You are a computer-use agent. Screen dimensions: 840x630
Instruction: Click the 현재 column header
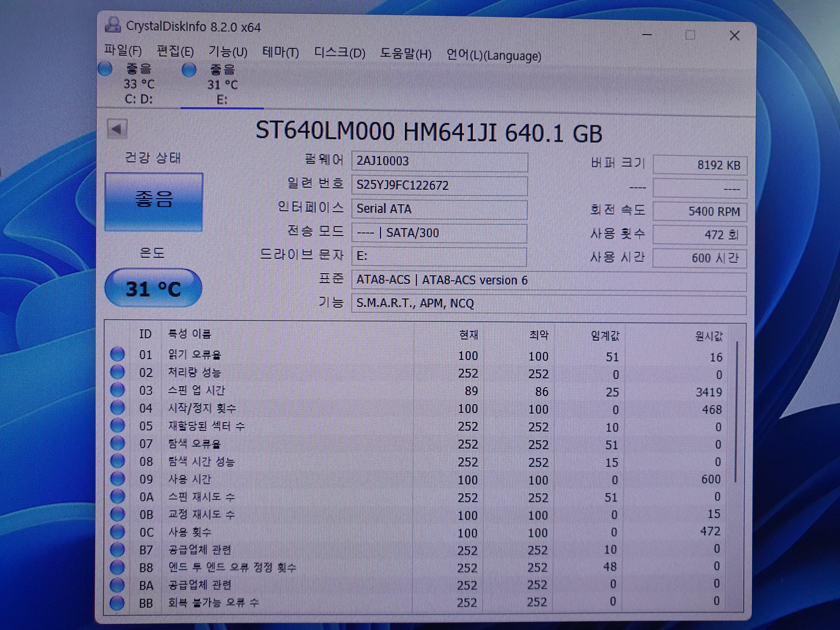pyautogui.click(x=469, y=335)
